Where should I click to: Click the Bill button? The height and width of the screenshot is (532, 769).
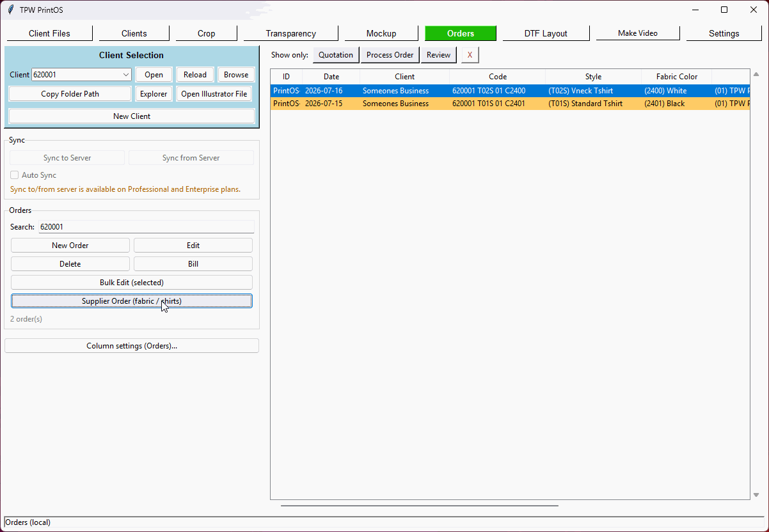tap(193, 264)
